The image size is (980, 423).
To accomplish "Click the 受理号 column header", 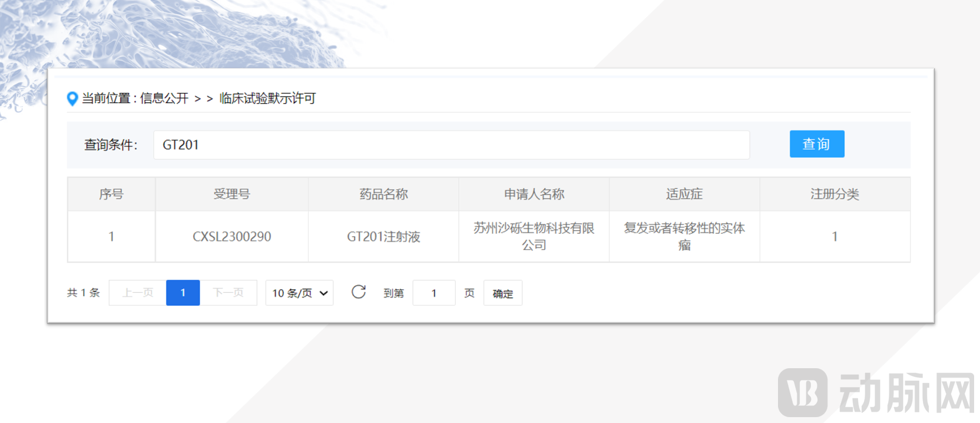I will [x=232, y=194].
